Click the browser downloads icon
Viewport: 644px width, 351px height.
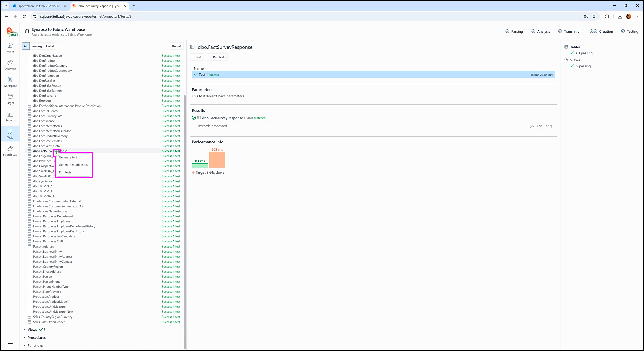click(x=620, y=16)
